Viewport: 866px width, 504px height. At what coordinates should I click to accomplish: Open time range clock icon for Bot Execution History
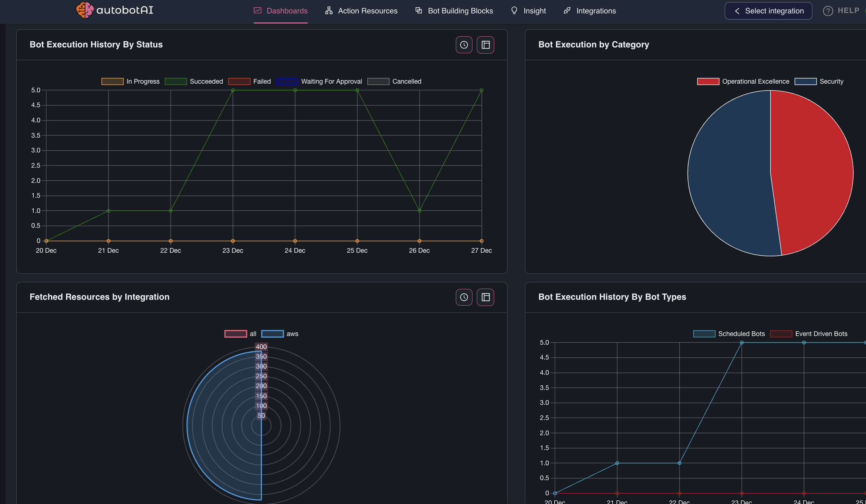click(464, 45)
